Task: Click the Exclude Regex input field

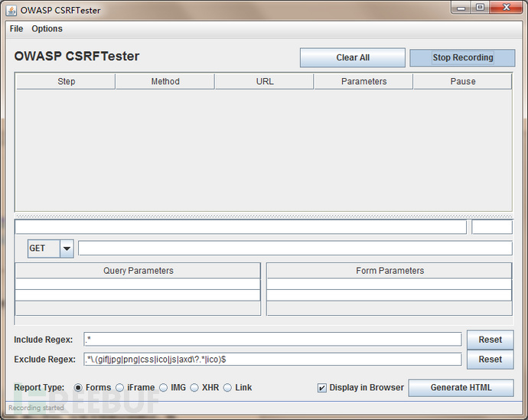Action: 272,359
